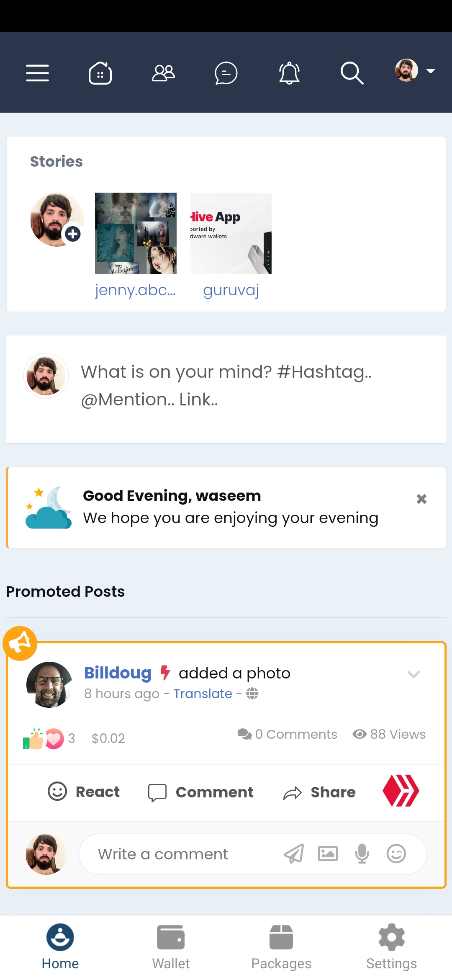The height and width of the screenshot is (980, 452).
Task: Open emoji picker in comment box
Action: [x=396, y=854]
